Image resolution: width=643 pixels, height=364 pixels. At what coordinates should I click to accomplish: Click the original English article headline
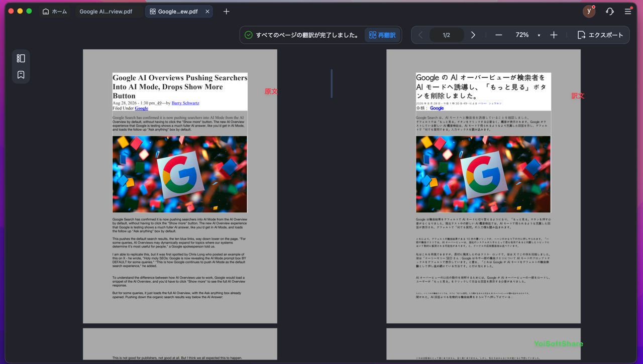[180, 87]
